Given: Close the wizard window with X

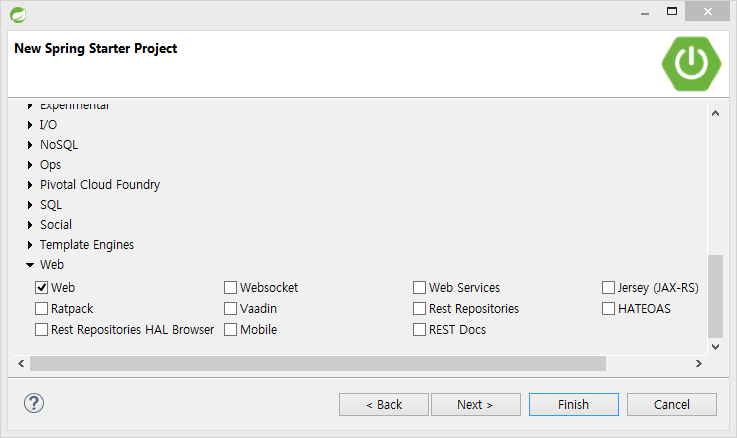Looking at the screenshot, I should 707,11.
